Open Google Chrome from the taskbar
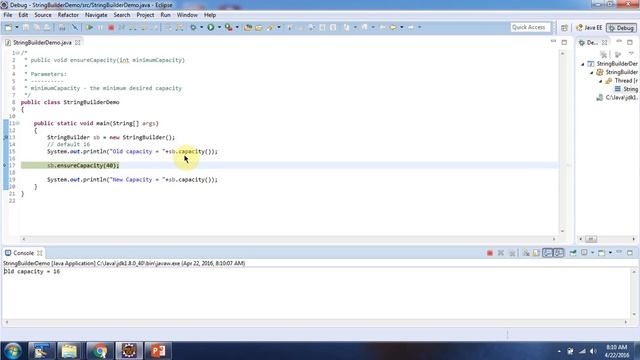This screenshot has width=640, height=360. 99,351
